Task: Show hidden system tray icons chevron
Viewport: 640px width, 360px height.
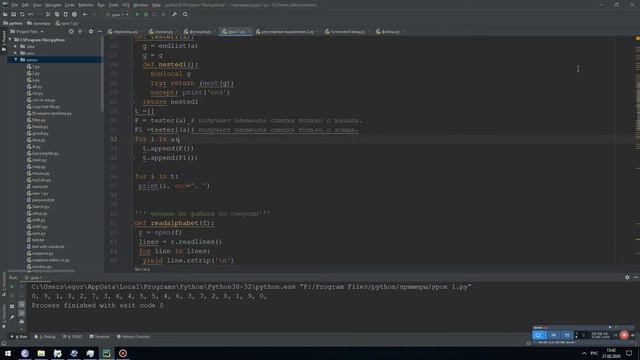Action: click(x=584, y=353)
